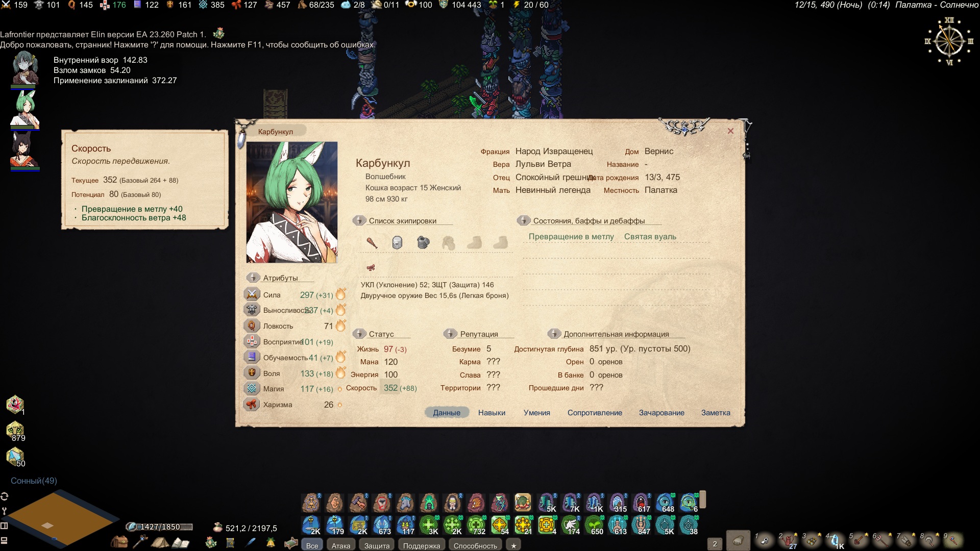Click the tent build icon
980x551 pixels.
(x=160, y=543)
